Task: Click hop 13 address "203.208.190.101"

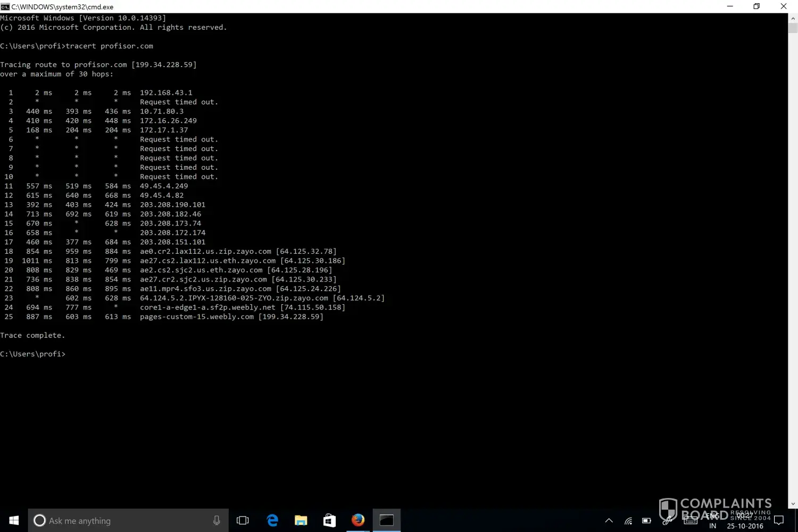Action: 172,205
